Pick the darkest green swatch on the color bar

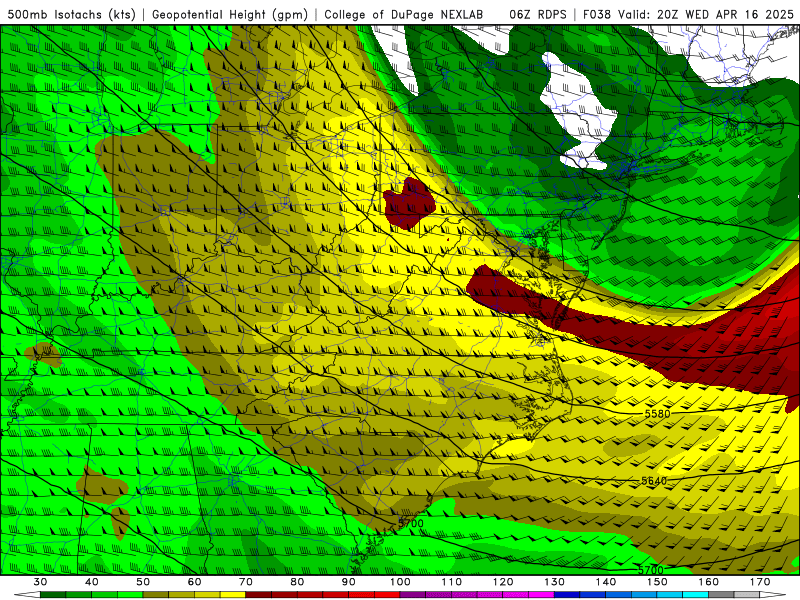tap(53, 595)
